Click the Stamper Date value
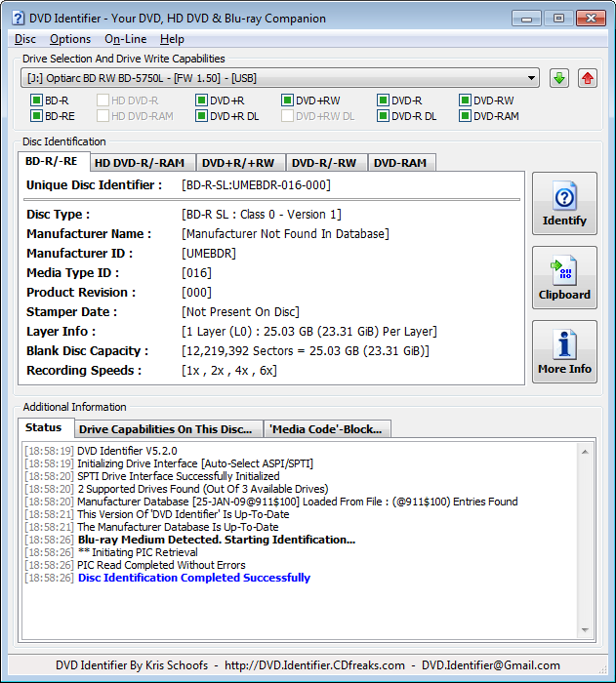The height and width of the screenshot is (683, 616). [240, 312]
